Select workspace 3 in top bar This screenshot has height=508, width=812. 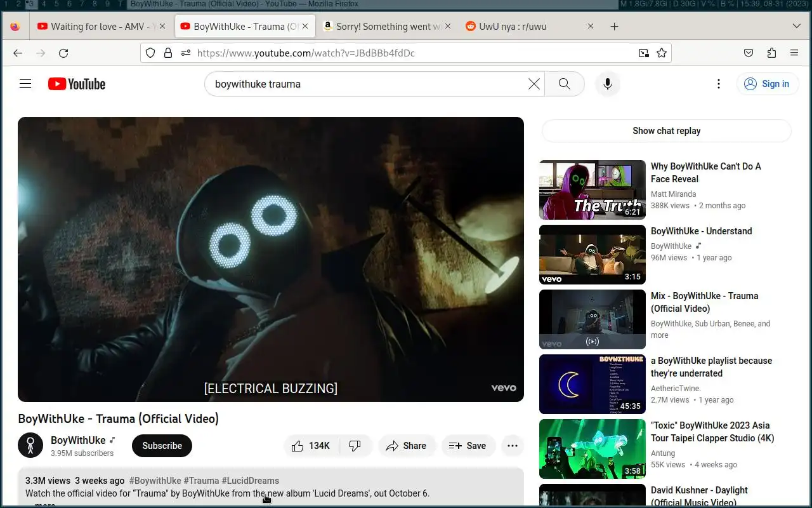(30, 4)
